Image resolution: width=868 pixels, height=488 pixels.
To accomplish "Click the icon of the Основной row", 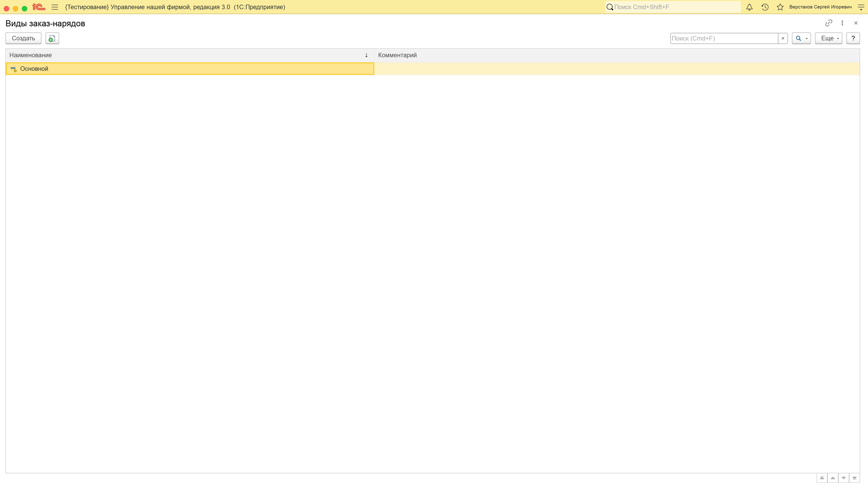I will [14, 69].
